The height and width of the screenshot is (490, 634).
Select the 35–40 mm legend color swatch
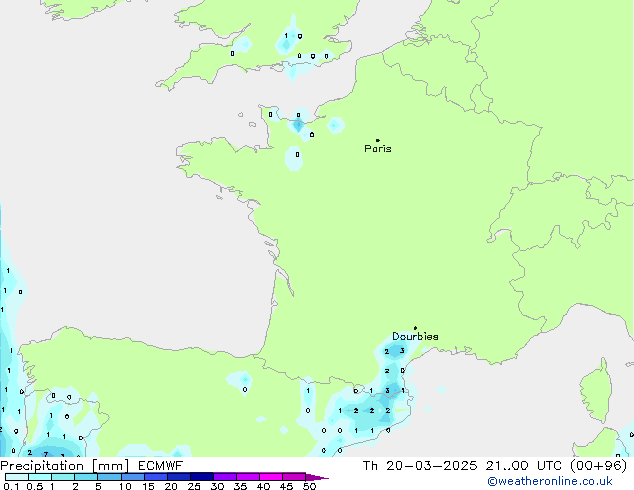[248, 477]
